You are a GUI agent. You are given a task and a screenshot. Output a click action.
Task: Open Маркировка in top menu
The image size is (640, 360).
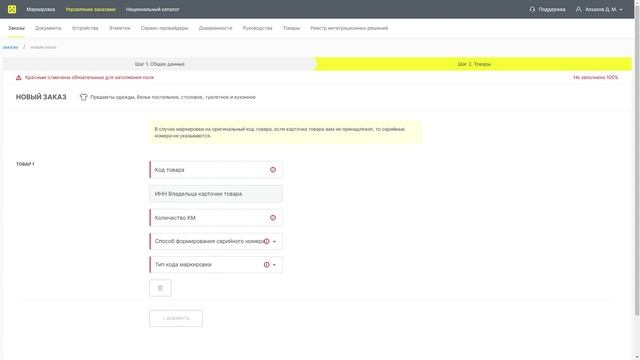click(40, 9)
